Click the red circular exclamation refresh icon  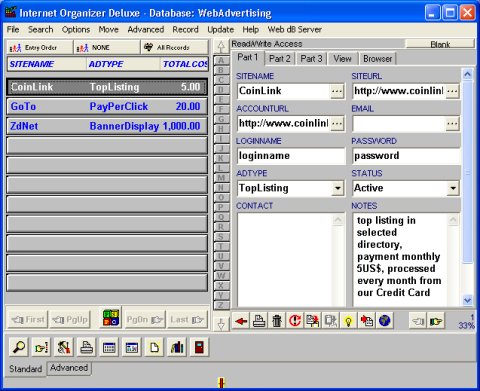click(x=295, y=321)
